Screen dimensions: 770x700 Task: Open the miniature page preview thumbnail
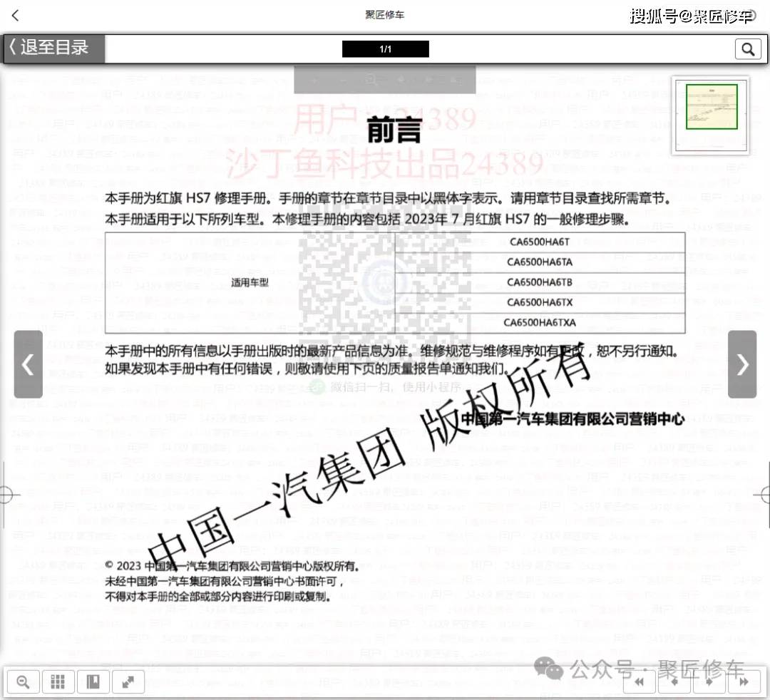pyautogui.click(x=710, y=115)
